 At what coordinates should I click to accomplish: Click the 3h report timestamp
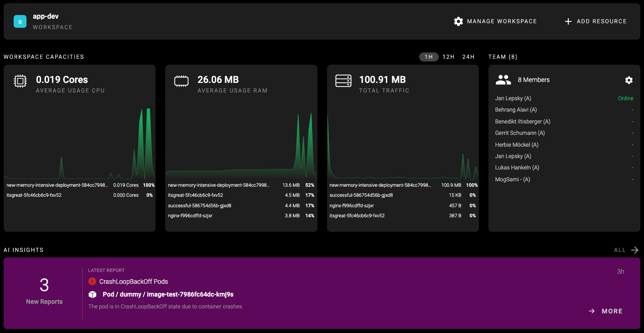621,272
